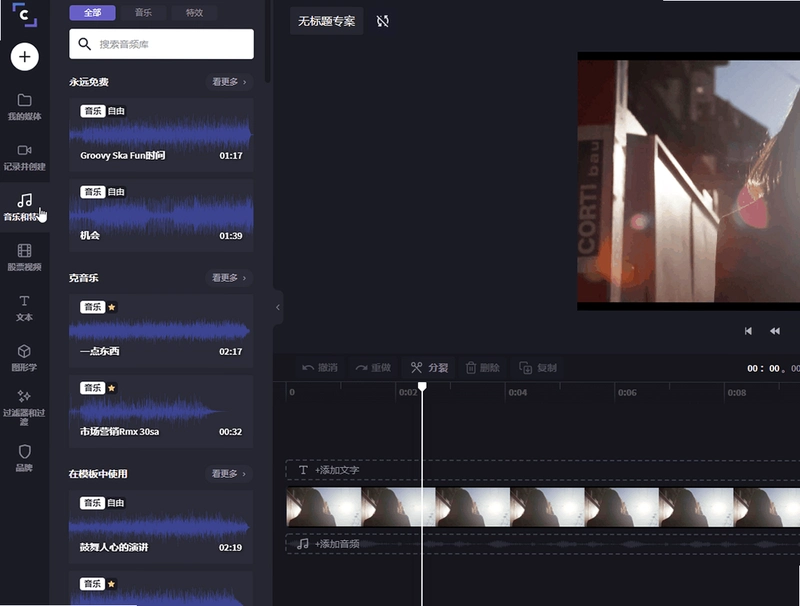Open 品牌 brand kit in sidebar

click(24, 458)
